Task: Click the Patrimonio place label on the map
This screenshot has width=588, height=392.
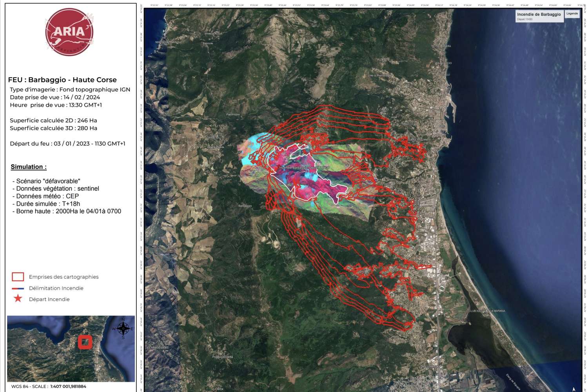Action: (x=233, y=114)
